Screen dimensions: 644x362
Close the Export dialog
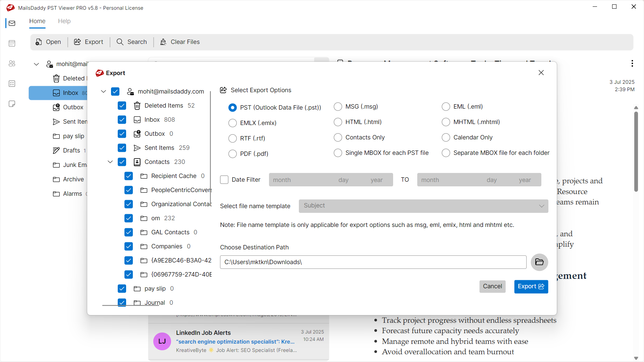pos(541,73)
